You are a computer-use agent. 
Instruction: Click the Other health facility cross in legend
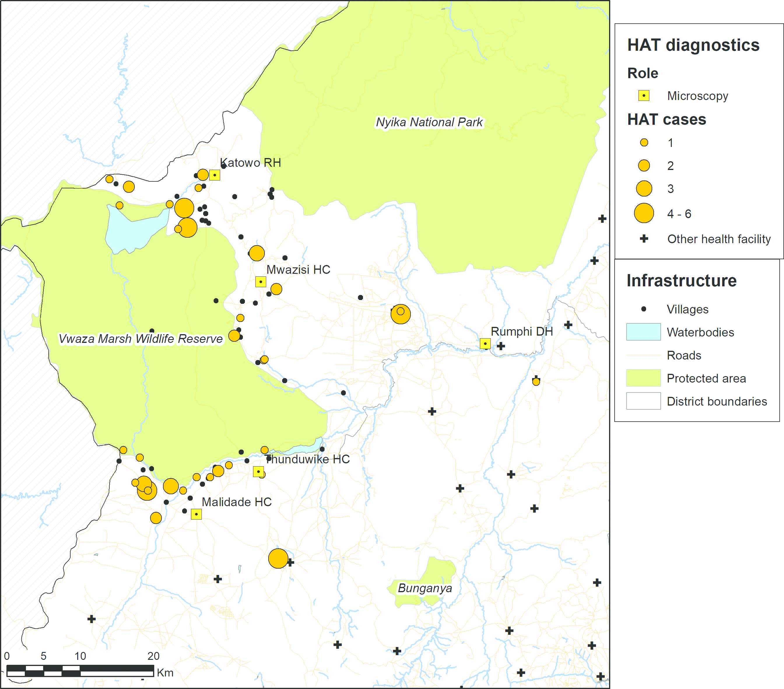(644, 239)
